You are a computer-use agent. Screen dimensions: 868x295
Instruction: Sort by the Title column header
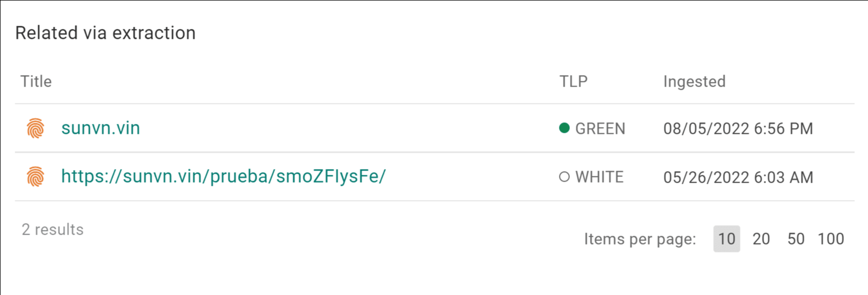tap(36, 81)
